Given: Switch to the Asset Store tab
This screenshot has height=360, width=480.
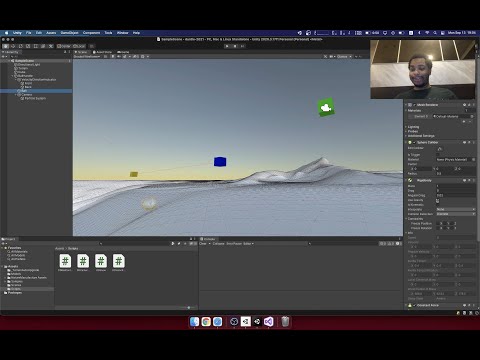Looking at the screenshot, I should tap(103, 52).
